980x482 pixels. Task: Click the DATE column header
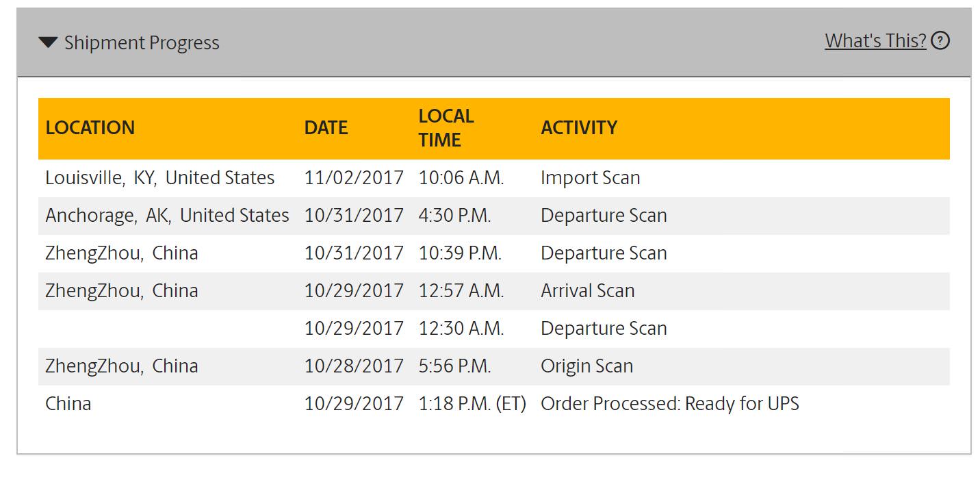point(326,128)
